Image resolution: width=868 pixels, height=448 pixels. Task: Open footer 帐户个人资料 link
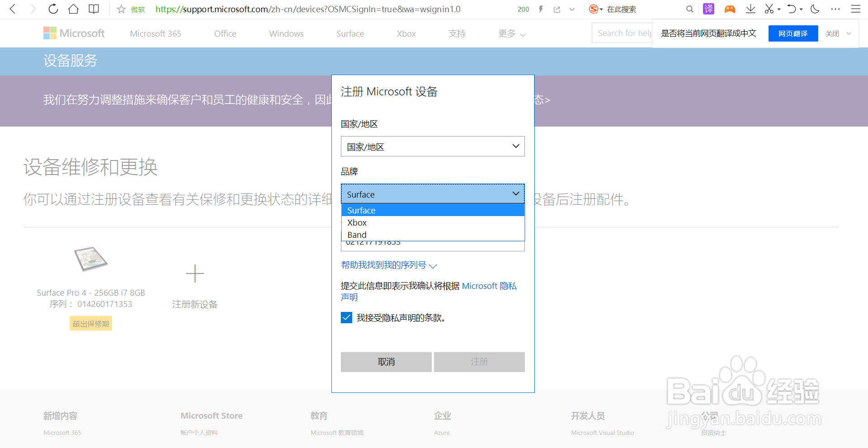pos(199,433)
